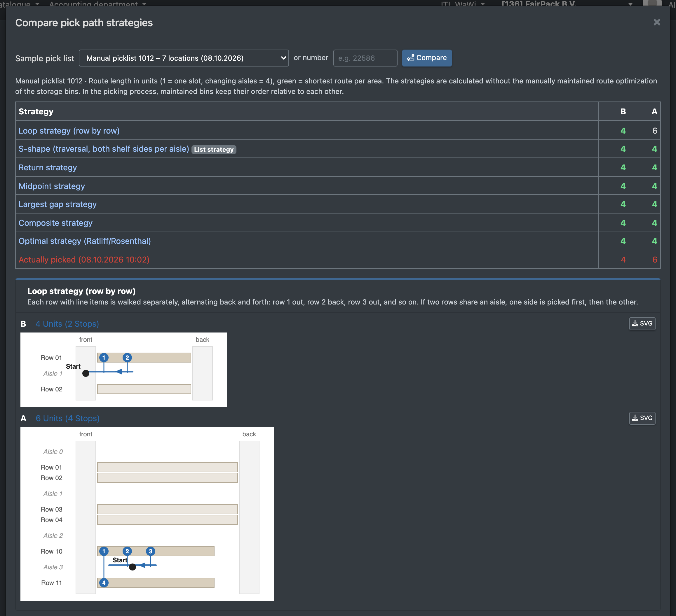The image size is (676, 616).
Task: Click the A value 6 in Actually picked row
Action: pos(654,259)
